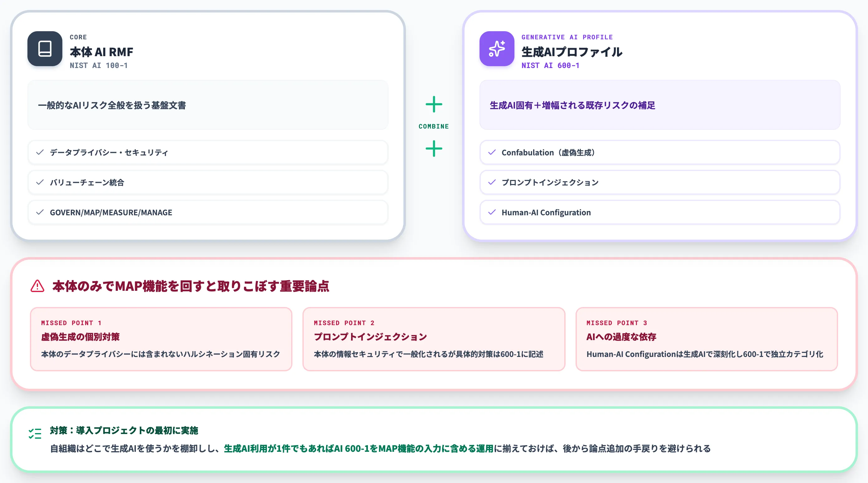This screenshot has height=483, width=868.
Task: Select the データプライバシー・セキュリティ row
Action: coord(208,153)
